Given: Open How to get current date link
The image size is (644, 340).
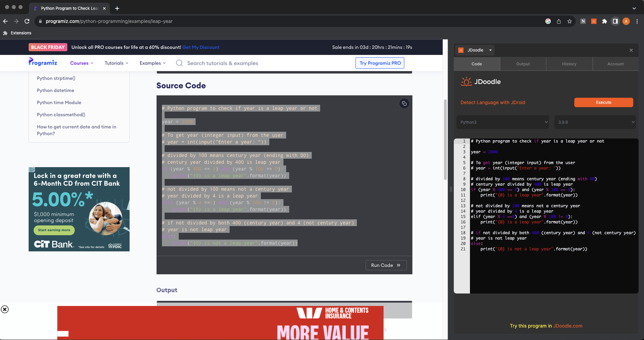Looking at the screenshot, I should click(76, 130).
